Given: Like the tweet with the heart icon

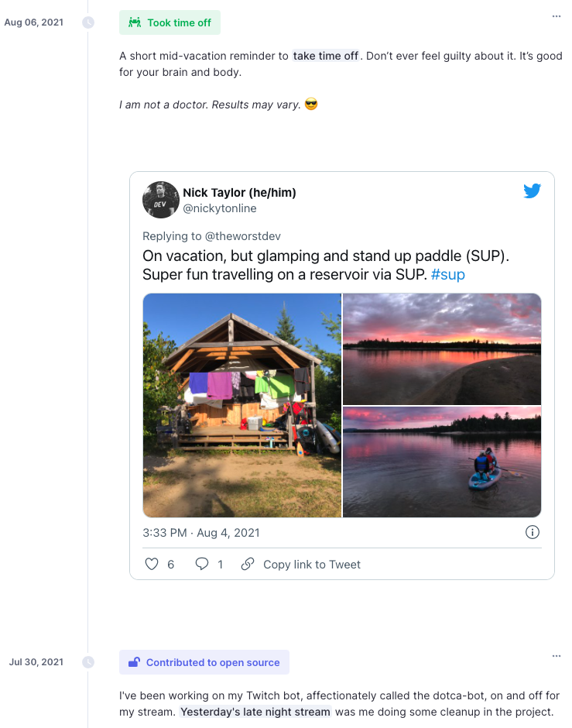Looking at the screenshot, I should (x=152, y=564).
